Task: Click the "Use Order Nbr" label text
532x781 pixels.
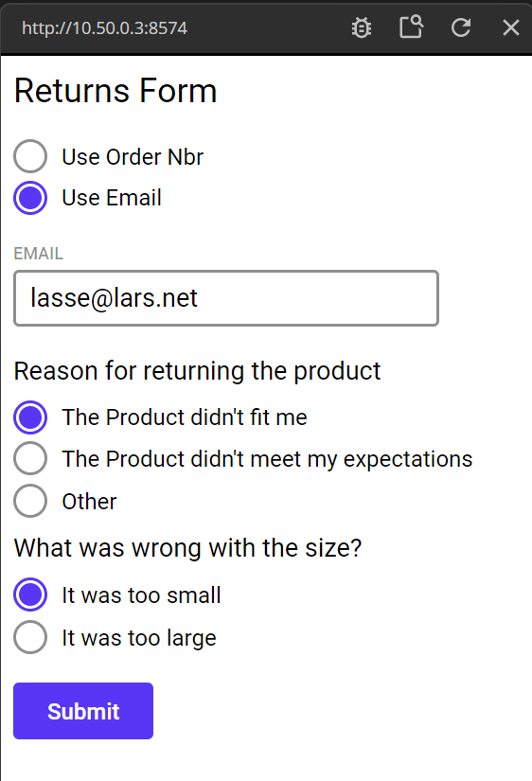Action: click(x=133, y=157)
